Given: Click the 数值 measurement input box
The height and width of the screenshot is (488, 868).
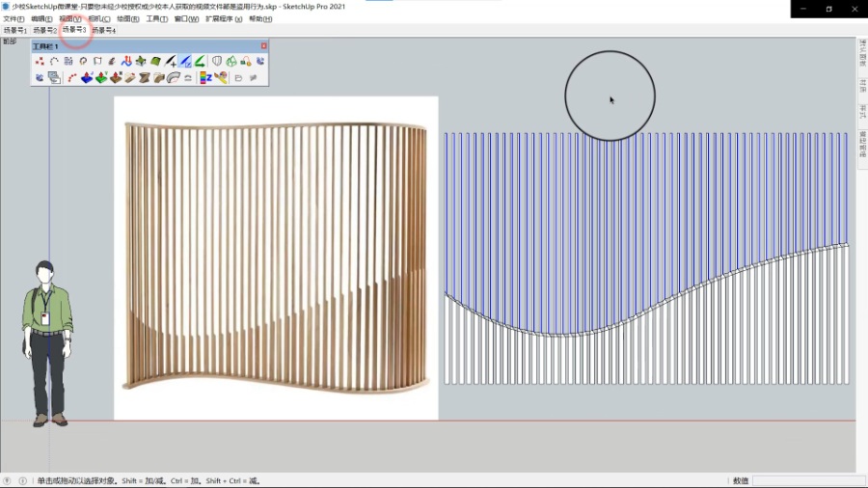Looking at the screenshot, I should coord(808,481).
